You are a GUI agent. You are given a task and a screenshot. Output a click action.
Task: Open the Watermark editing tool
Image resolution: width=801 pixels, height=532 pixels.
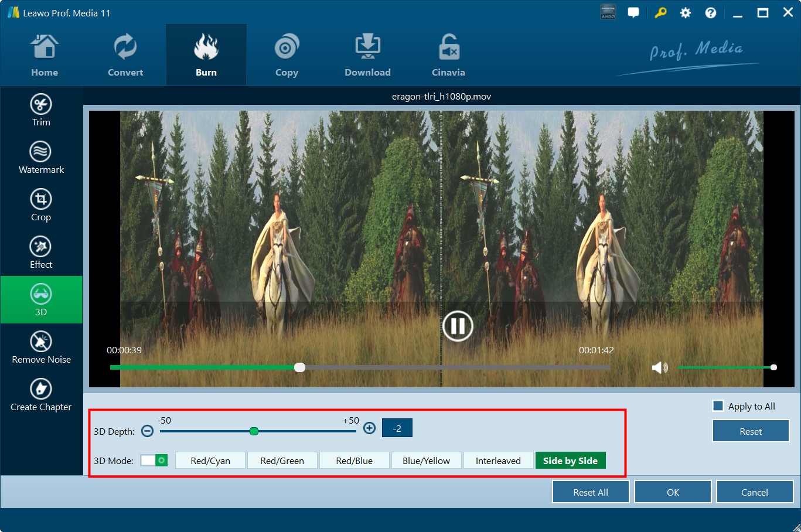coord(41,158)
